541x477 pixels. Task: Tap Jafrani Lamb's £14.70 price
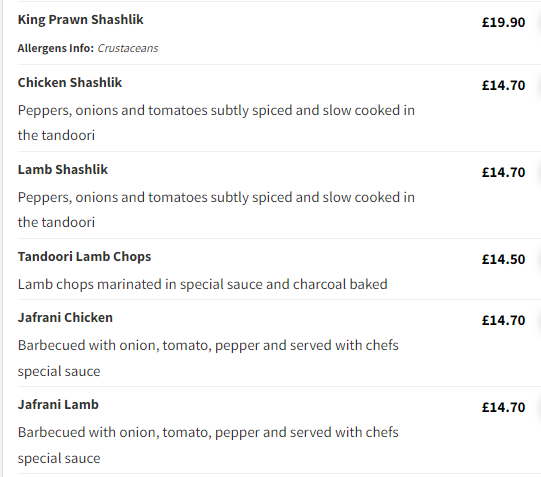(503, 407)
